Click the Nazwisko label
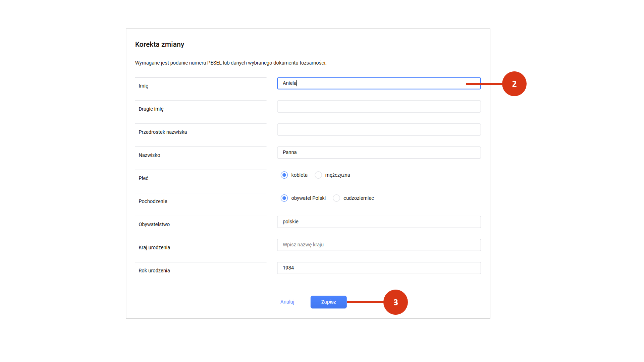 [x=149, y=155]
